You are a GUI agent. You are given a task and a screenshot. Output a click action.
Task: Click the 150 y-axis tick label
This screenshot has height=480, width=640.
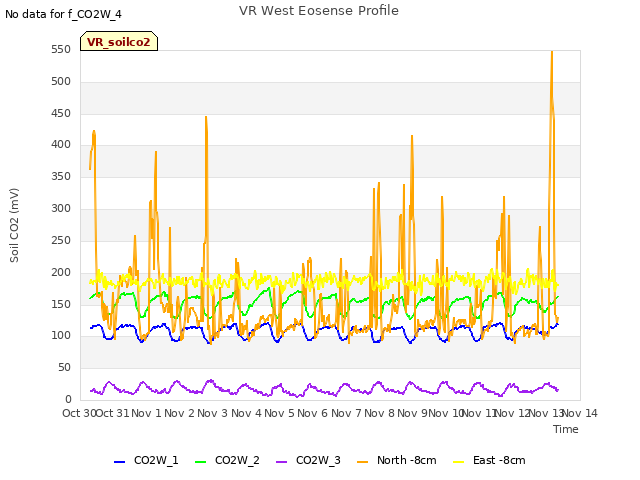click(x=61, y=304)
